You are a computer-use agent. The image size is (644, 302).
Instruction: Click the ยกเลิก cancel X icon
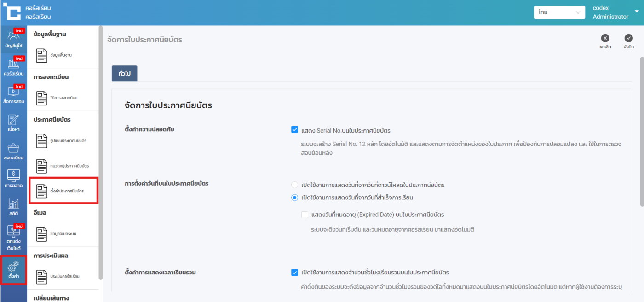click(605, 38)
